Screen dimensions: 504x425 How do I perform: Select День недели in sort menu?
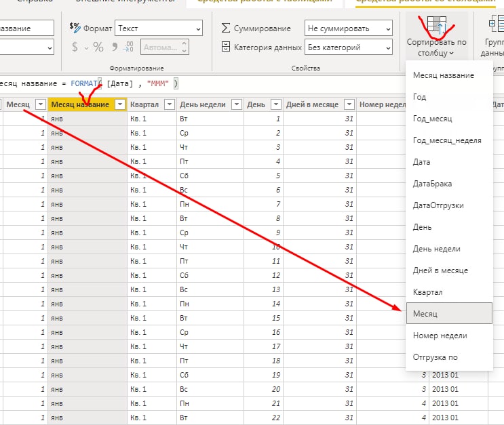pyautogui.click(x=449, y=249)
